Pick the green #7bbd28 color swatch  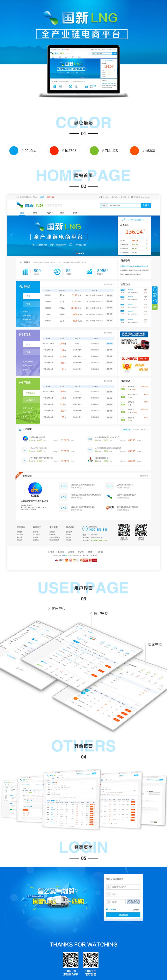click(x=94, y=150)
